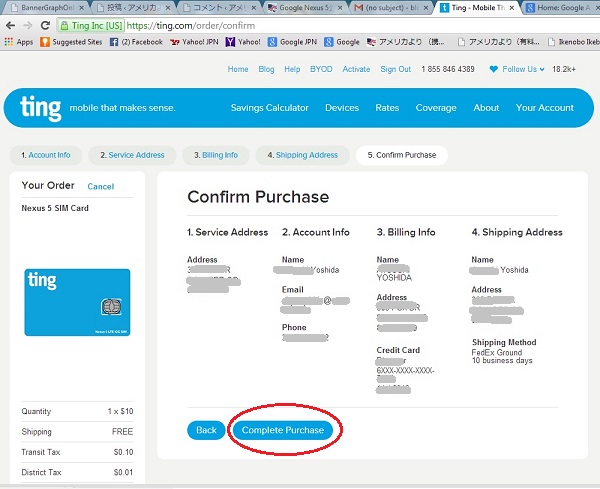Click the browser forward arrow

click(28, 26)
